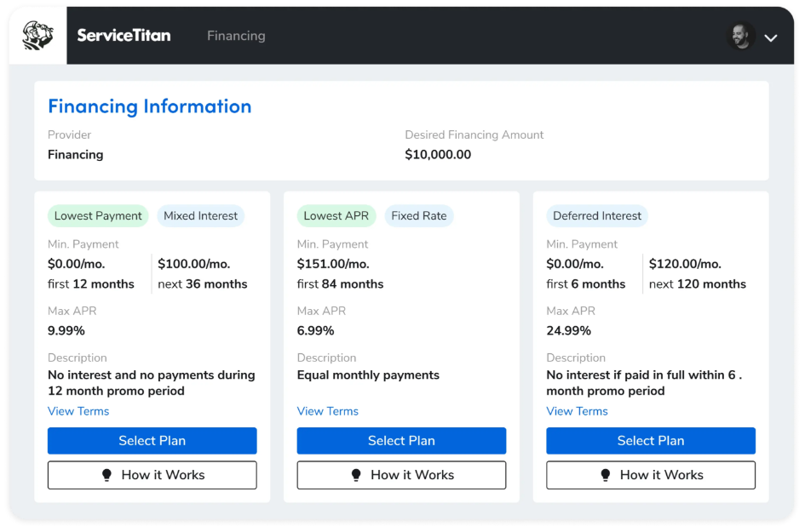805x532 pixels.
Task: Click the $151.00/mo. payment value
Action: pos(333,264)
